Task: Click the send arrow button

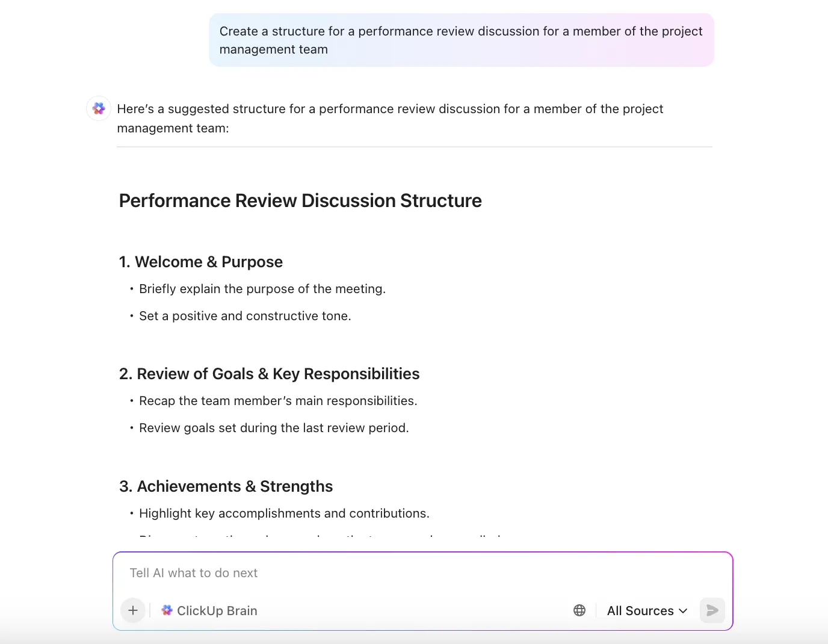Action: click(712, 610)
